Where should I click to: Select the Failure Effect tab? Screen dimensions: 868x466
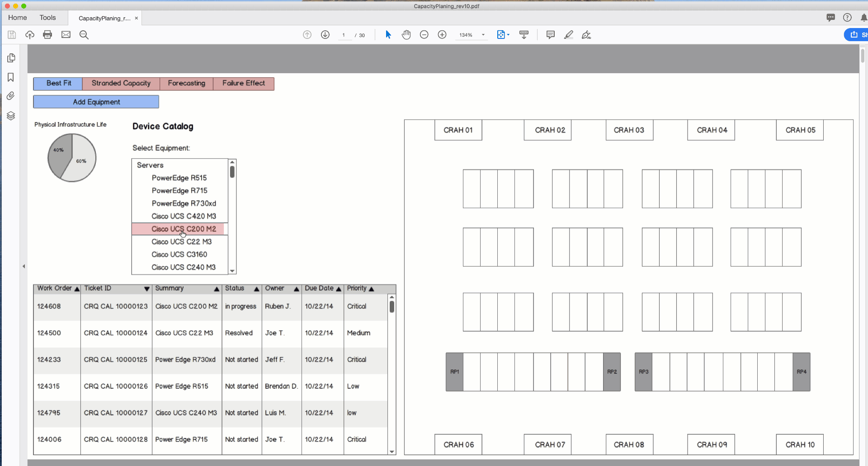pos(244,83)
